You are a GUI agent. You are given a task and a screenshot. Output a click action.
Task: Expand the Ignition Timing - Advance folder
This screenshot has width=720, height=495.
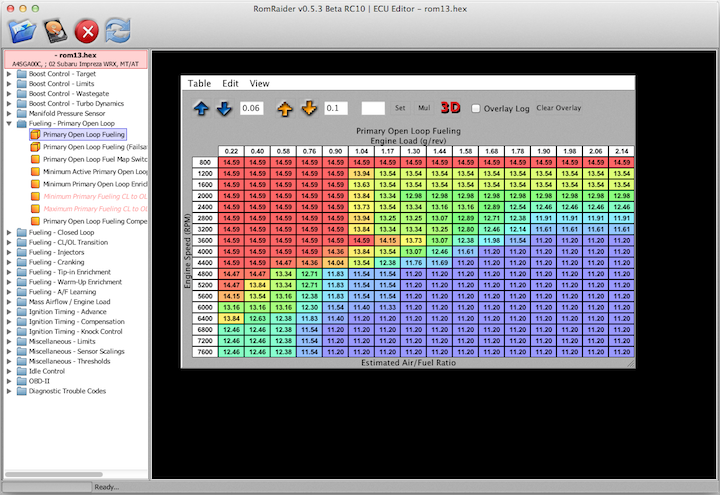pyautogui.click(x=9, y=311)
